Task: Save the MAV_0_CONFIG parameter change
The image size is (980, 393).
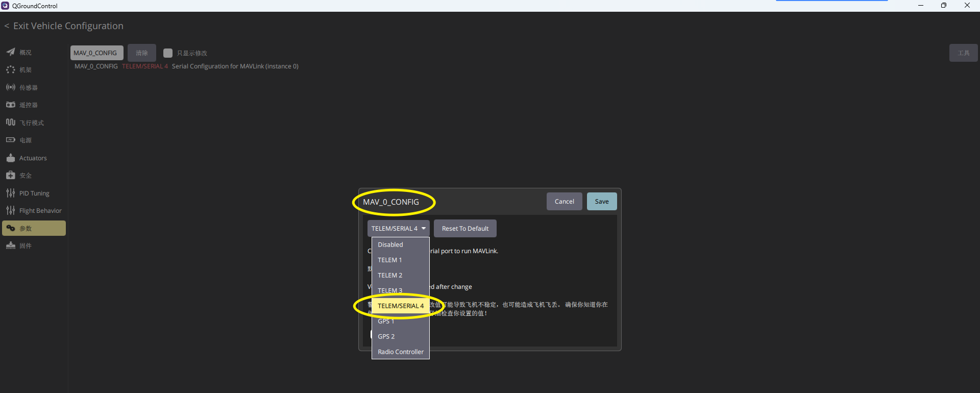Action: (x=602, y=202)
